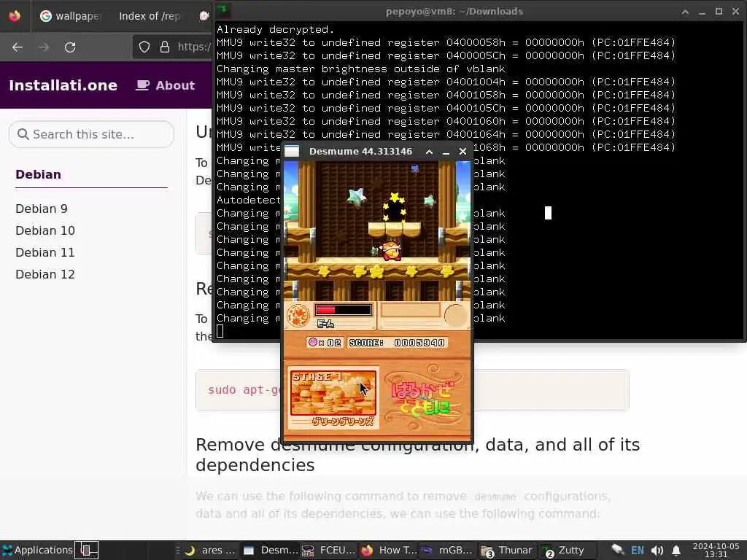Roll up the Desmume window with the arrow button
The image size is (747, 560).
tap(429, 152)
